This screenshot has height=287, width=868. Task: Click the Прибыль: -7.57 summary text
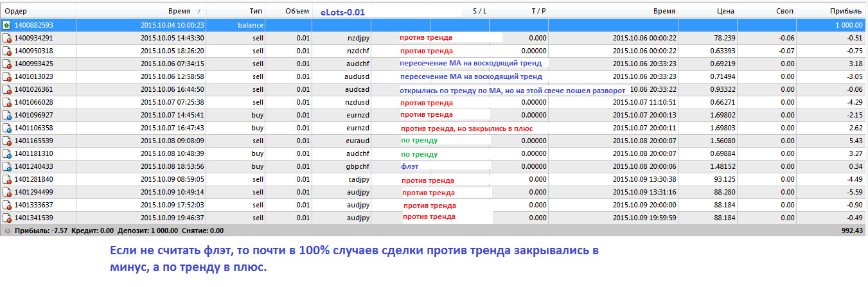[x=40, y=230]
